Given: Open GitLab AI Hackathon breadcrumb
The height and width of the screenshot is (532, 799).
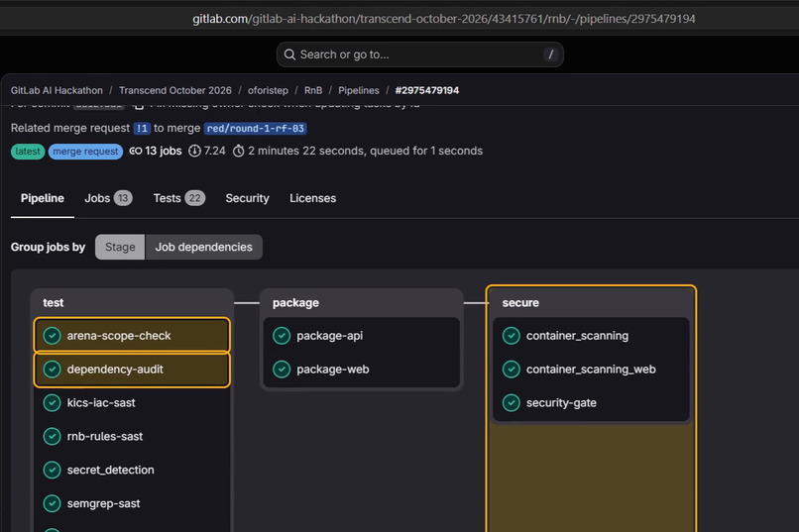Looking at the screenshot, I should (x=57, y=90).
